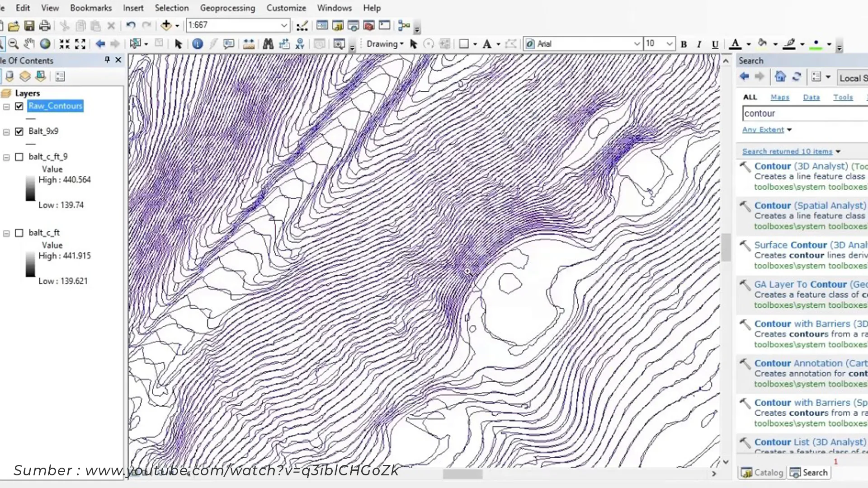Change the line color swatch

coord(789,44)
